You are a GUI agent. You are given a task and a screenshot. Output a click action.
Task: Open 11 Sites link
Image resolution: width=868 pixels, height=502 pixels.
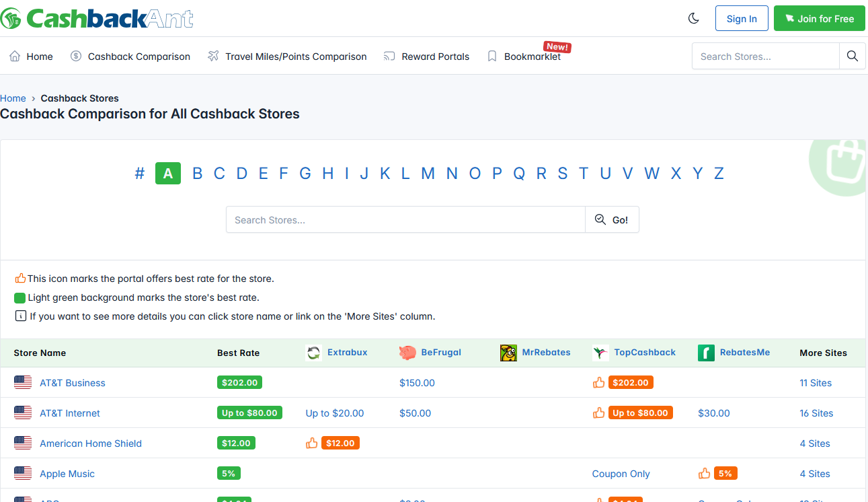(816, 383)
